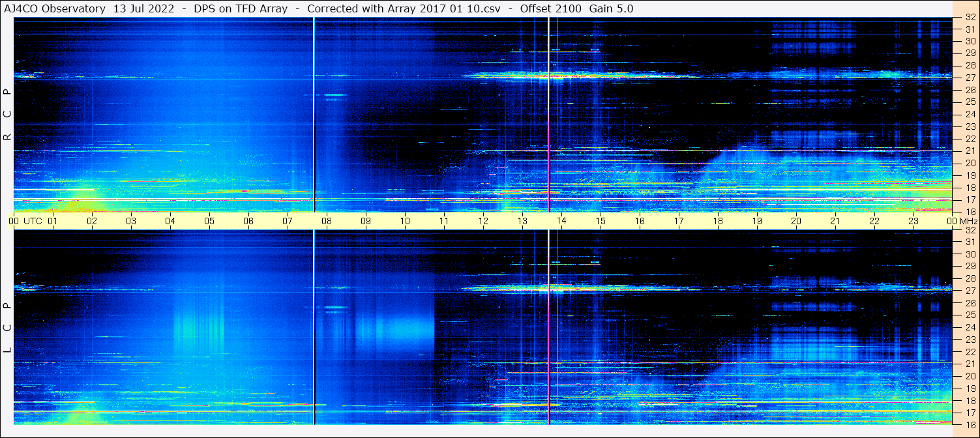Select the 11 hour tick label
980x438 pixels.
tap(444, 221)
